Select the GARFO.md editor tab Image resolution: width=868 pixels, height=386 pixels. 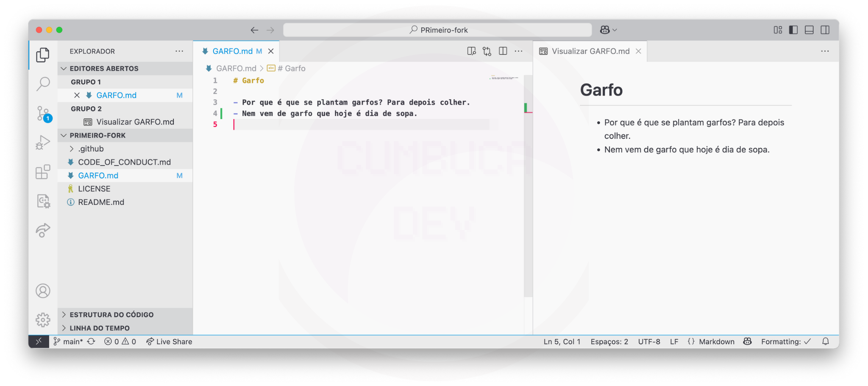click(232, 51)
